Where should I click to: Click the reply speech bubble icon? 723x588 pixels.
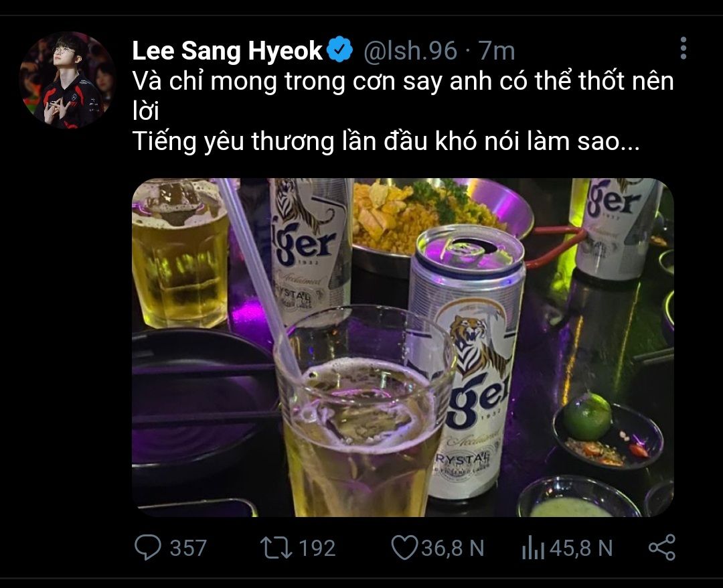pyautogui.click(x=147, y=547)
